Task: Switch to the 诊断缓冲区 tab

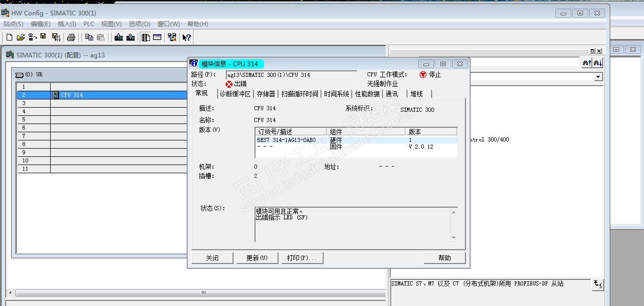Action: click(x=235, y=94)
